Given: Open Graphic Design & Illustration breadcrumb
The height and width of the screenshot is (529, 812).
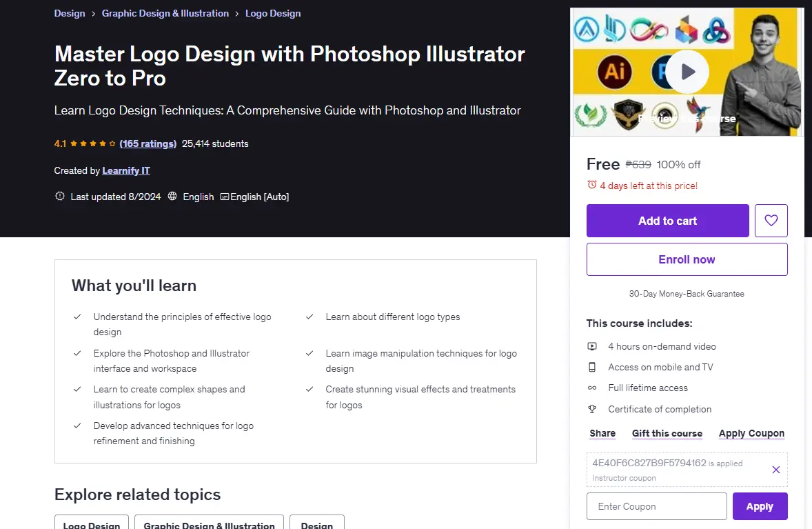Looking at the screenshot, I should (165, 14).
